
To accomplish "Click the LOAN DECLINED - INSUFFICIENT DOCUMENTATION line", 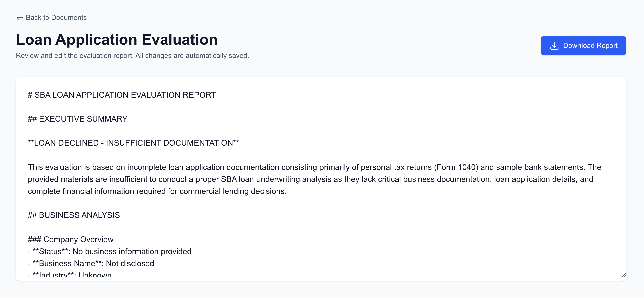I will click(x=134, y=143).
